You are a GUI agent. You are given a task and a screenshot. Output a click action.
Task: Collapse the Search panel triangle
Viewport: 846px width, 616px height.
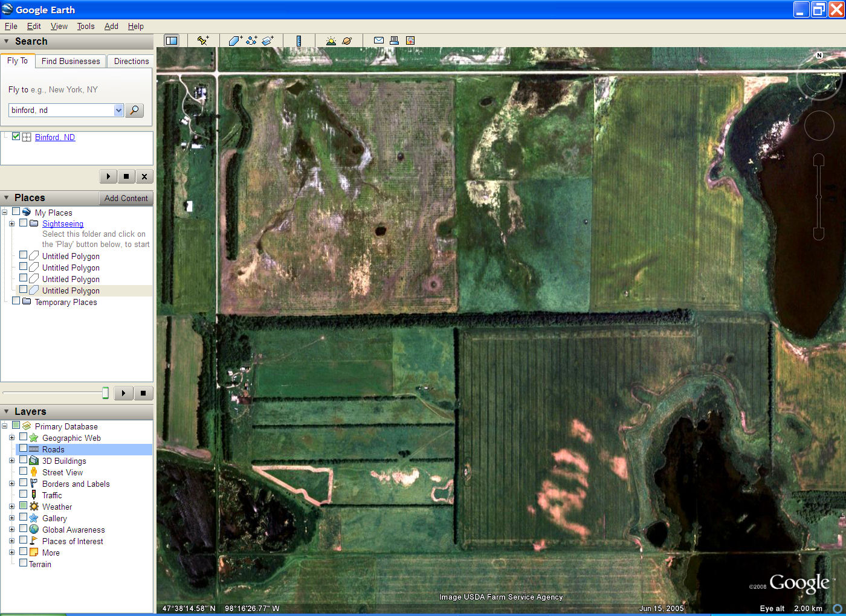pos(7,41)
